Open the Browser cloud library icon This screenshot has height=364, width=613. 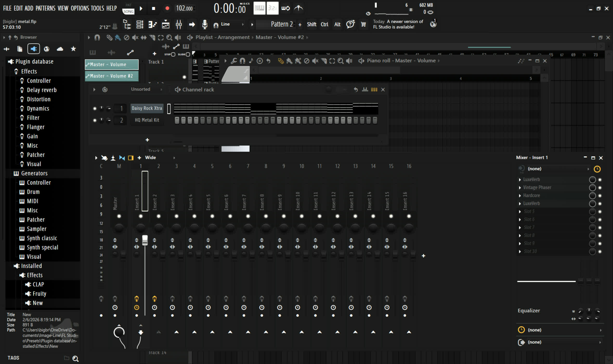[x=60, y=49]
